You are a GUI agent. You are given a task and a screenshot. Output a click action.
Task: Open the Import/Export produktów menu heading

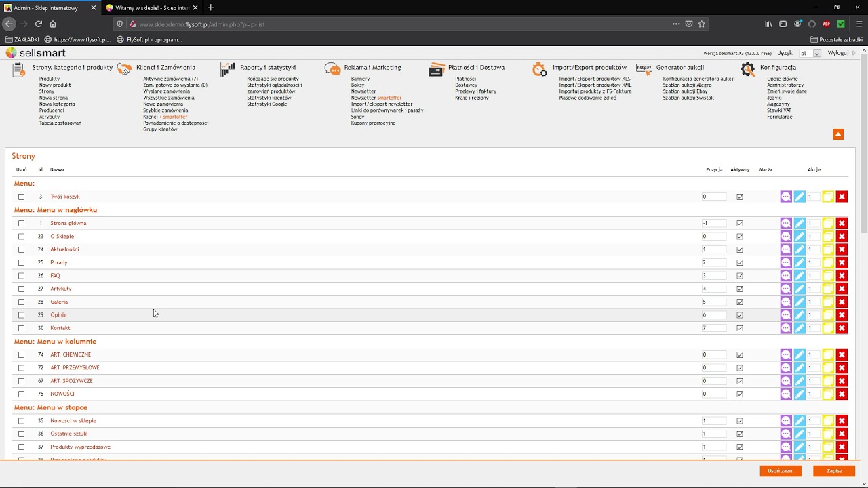[x=589, y=68]
